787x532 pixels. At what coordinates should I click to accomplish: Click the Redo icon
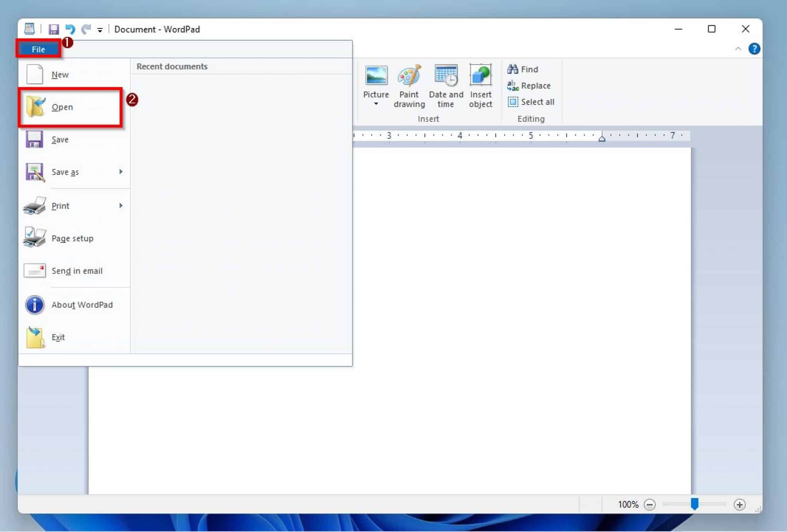(86, 29)
